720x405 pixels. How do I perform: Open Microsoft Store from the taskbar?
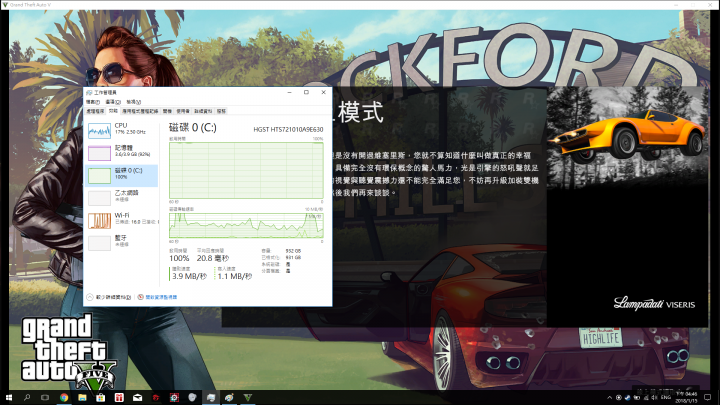(x=101, y=398)
